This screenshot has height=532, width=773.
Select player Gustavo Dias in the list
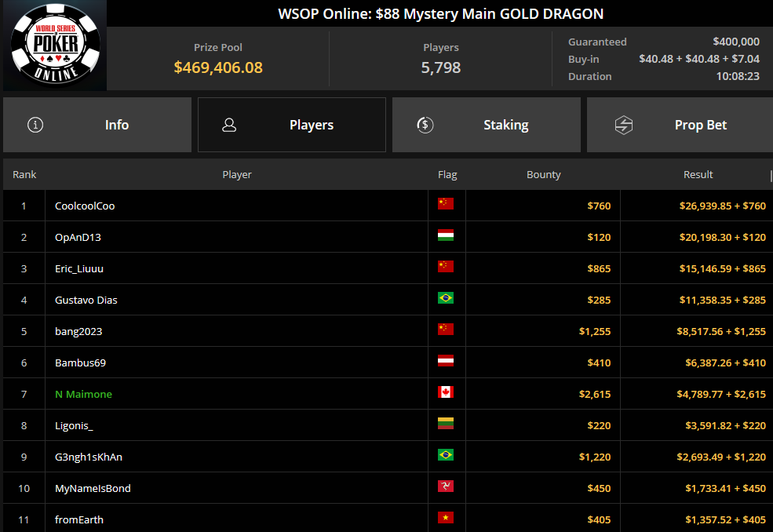point(86,300)
